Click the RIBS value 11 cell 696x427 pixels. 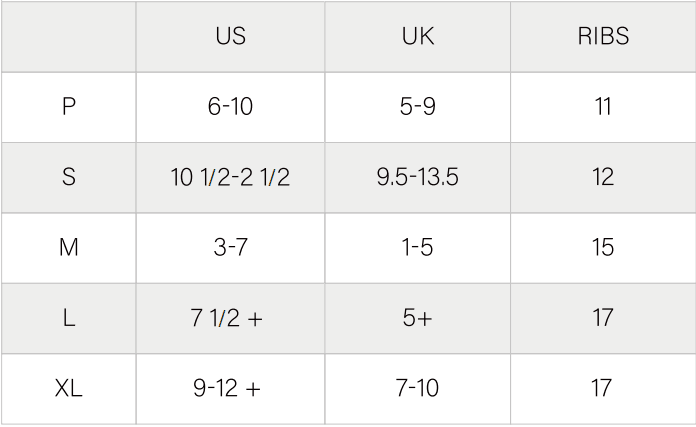click(603, 107)
